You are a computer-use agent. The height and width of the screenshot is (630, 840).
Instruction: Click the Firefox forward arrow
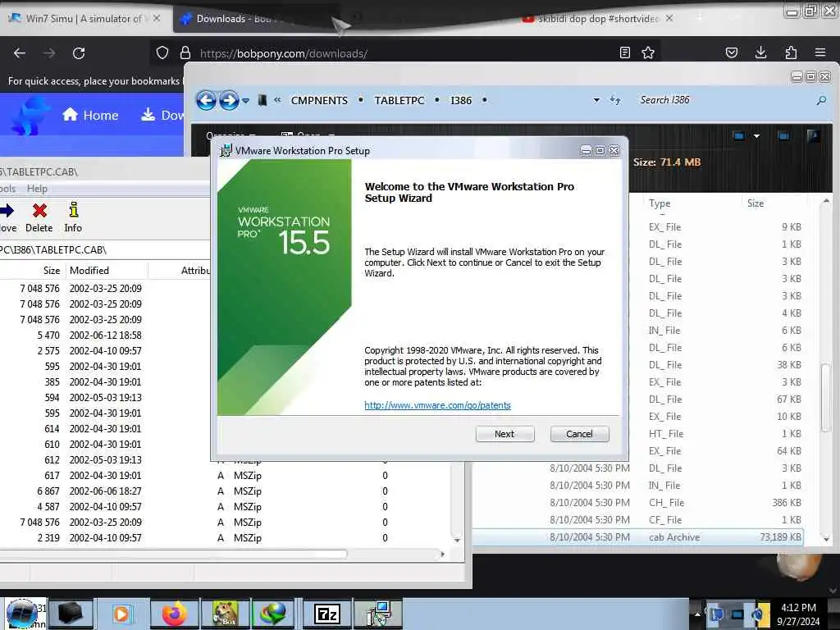point(49,53)
